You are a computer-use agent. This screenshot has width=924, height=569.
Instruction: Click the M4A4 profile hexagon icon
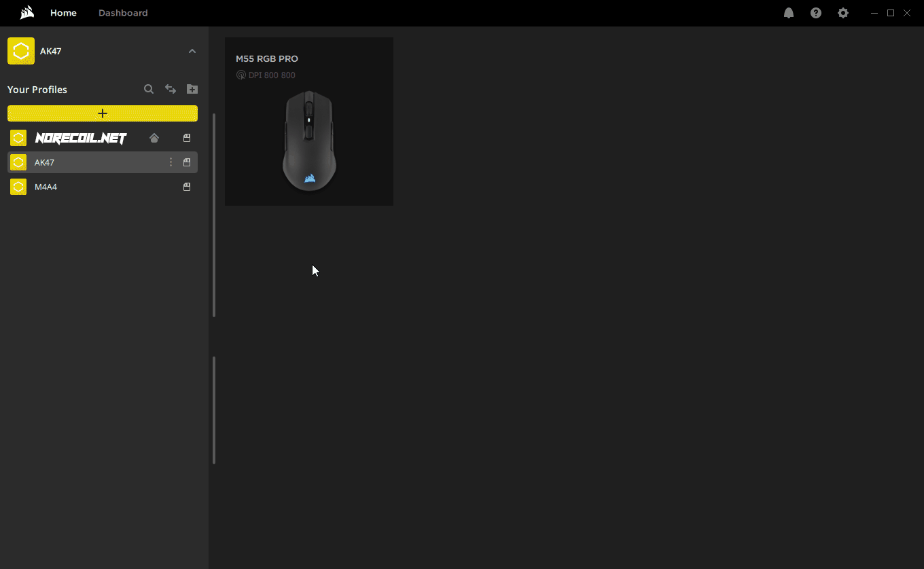point(18,187)
